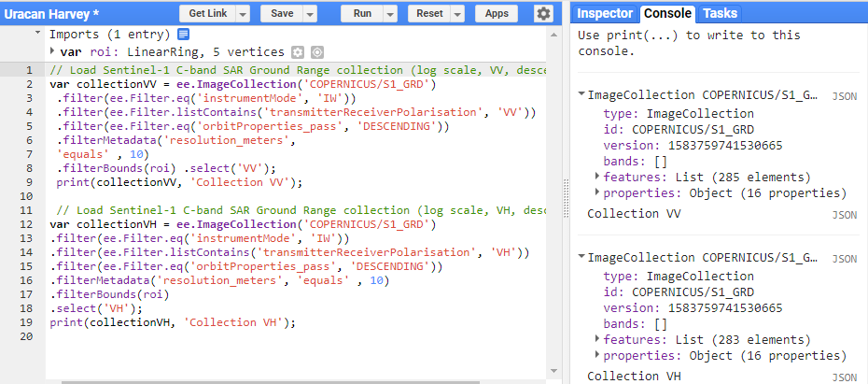Click the Reset button
This screenshot has height=384, width=868.
429,13
